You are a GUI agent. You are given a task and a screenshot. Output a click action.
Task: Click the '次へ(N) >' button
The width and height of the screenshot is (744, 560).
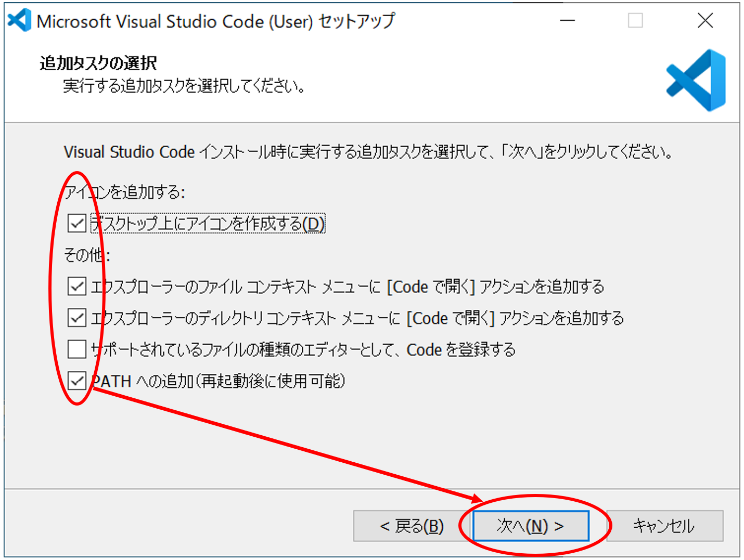coord(531,526)
